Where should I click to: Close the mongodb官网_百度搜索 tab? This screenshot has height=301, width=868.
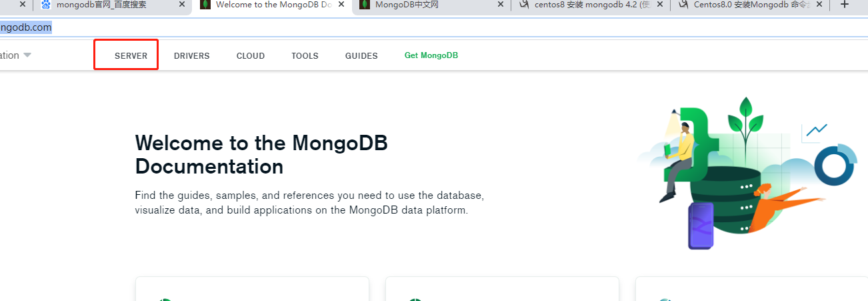(182, 5)
